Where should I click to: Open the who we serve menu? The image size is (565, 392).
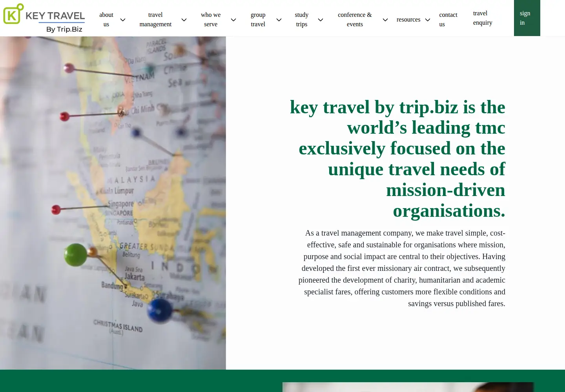211,20
